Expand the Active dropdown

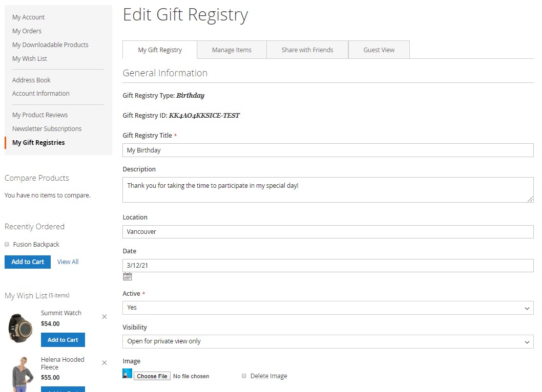(328, 308)
